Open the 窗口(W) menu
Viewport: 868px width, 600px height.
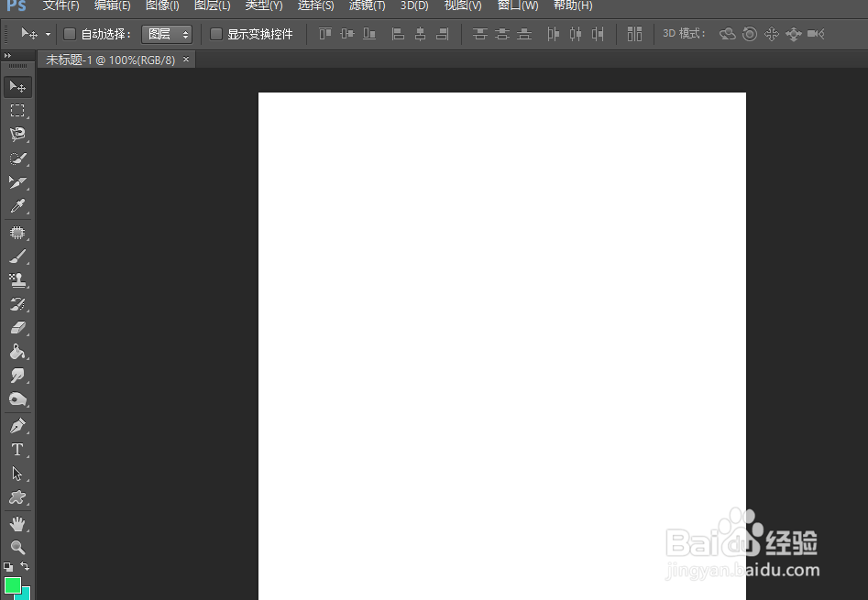[x=518, y=5]
